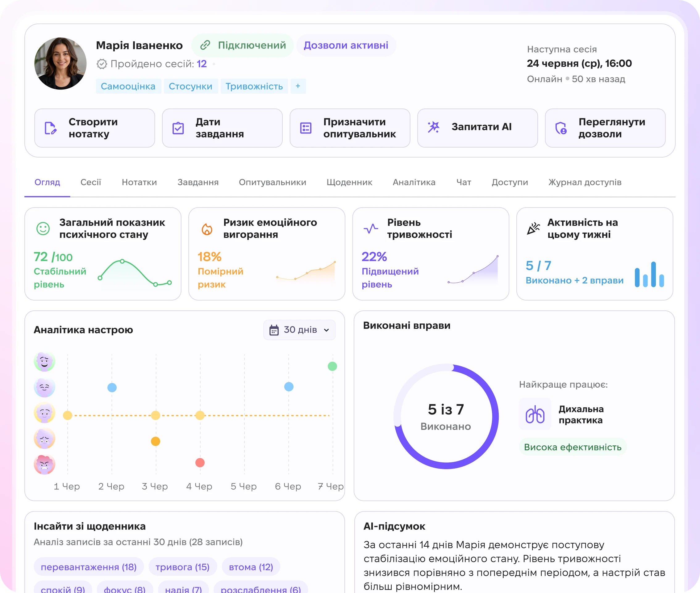Image resolution: width=700 pixels, height=593 pixels.
Task: Click the 22% anxiety level value
Action: (374, 257)
